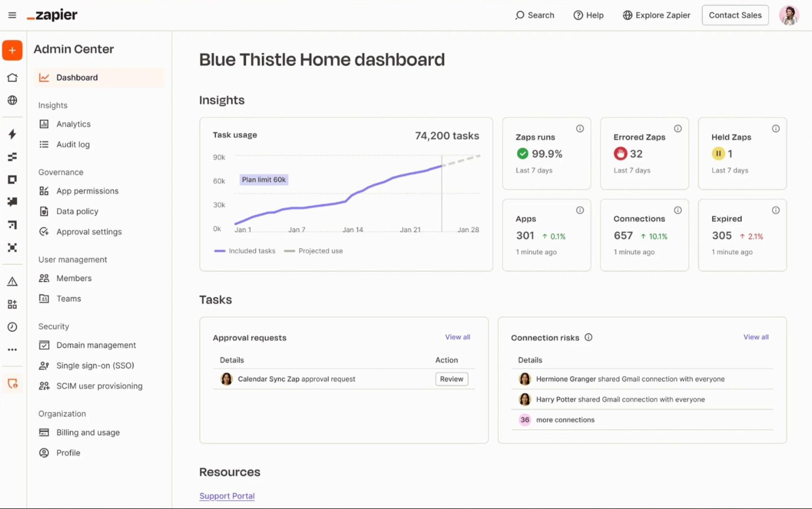Open Search from the top bar

click(x=534, y=15)
